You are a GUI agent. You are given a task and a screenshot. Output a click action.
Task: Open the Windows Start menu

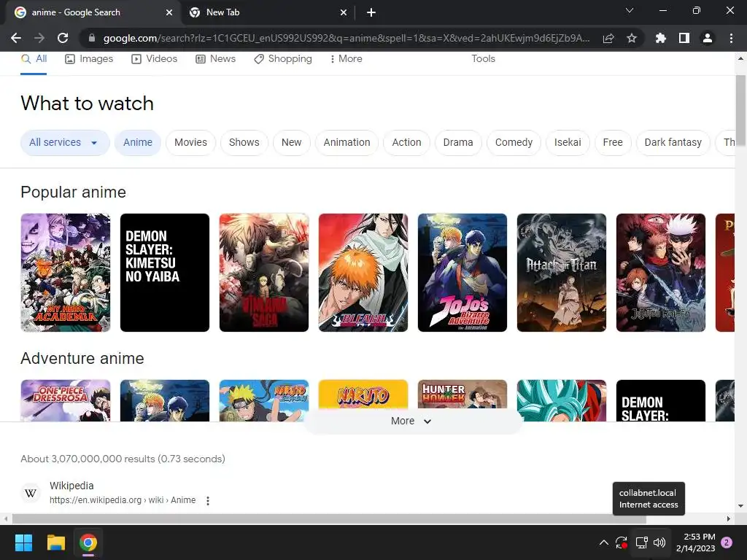[23, 542]
